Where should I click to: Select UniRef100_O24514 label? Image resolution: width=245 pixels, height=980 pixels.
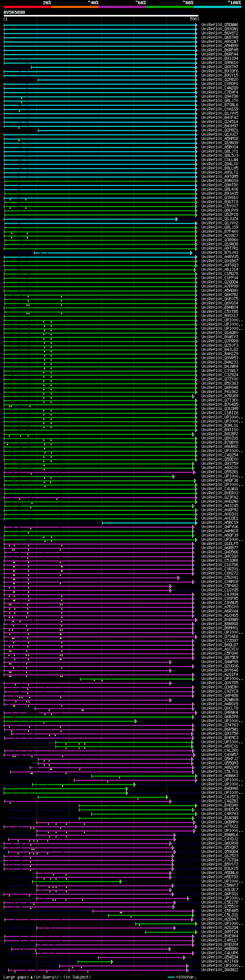click(220, 122)
